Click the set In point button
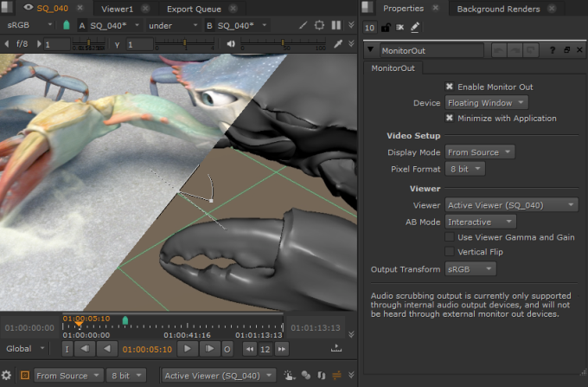This screenshot has width=588, height=387. click(x=67, y=349)
